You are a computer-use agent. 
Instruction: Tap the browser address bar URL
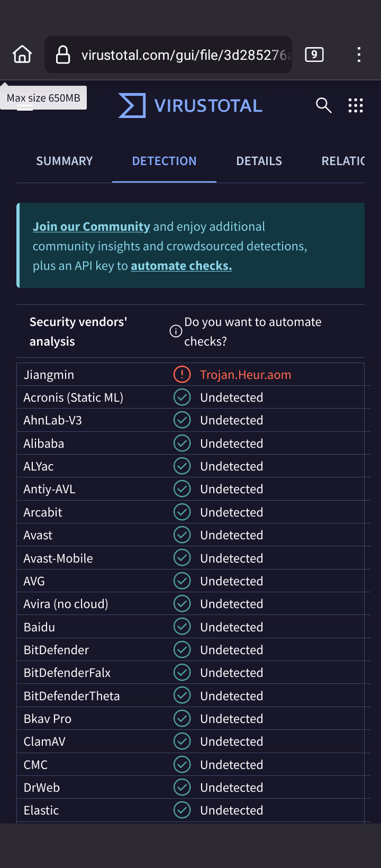[185, 55]
